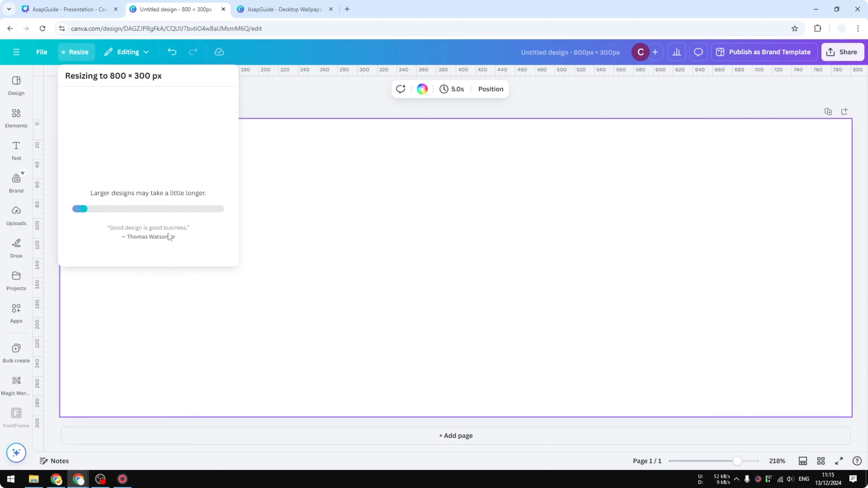Open the design comments panel
The image size is (868, 488).
(x=698, y=52)
